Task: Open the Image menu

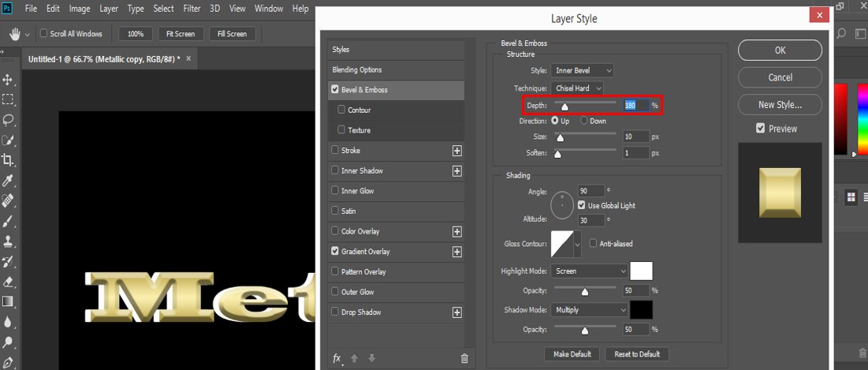Action: pyautogui.click(x=80, y=9)
